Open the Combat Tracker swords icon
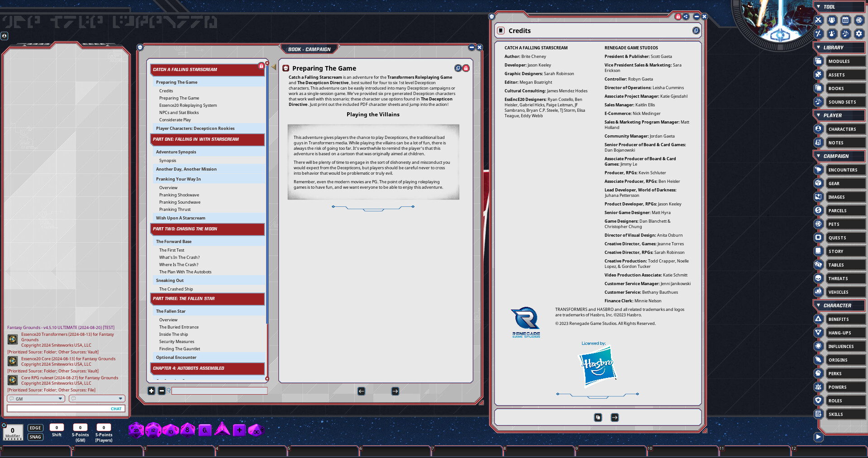Viewport: 868px width, 458px height. pyautogui.click(x=818, y=20)
